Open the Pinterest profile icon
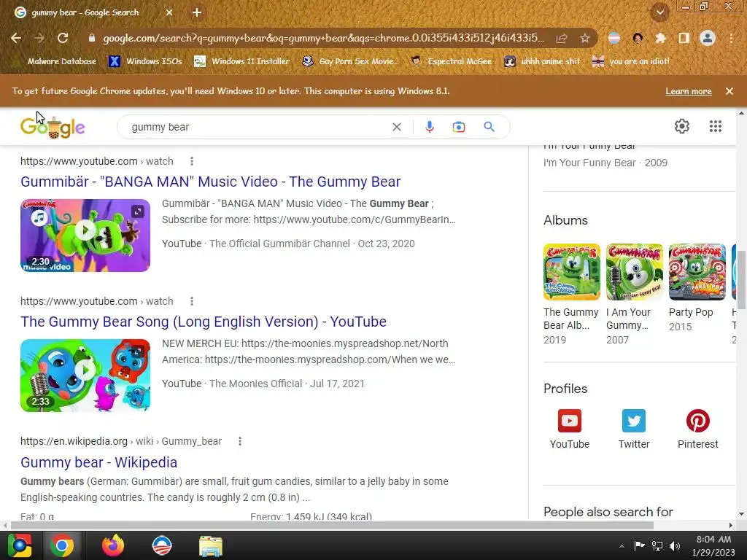747x560 pixels. point(698,421)
